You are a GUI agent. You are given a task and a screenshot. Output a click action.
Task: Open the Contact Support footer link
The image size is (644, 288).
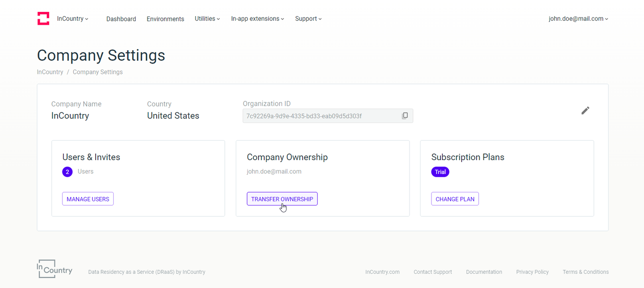(432, 272)
